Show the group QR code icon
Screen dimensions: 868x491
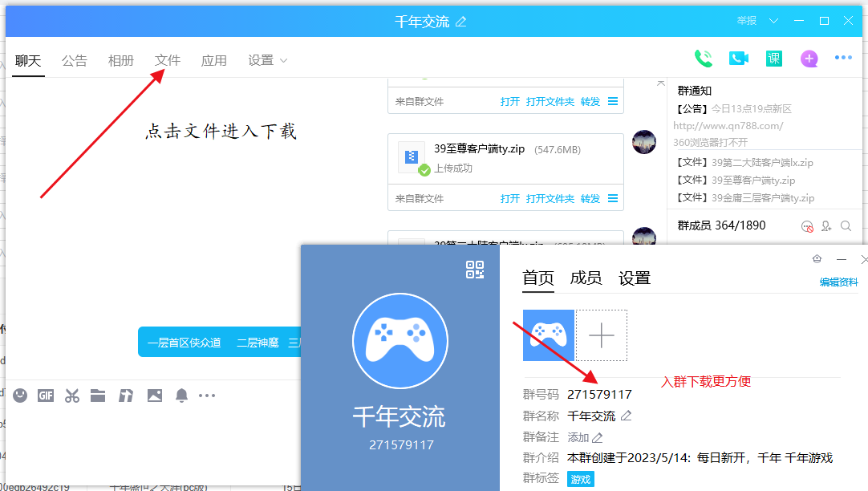[x=475, y=270]
